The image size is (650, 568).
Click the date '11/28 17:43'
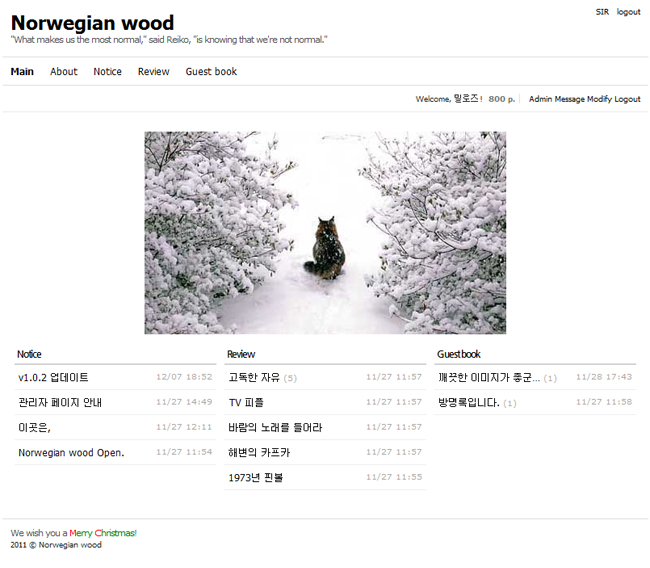(604, 377)
